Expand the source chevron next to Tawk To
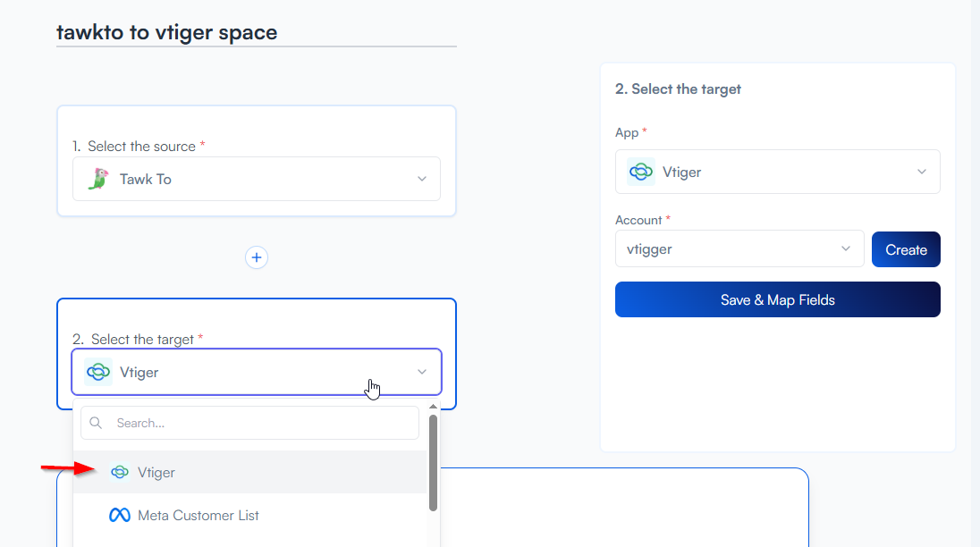 pyautogui.click(x=422, y=179)
